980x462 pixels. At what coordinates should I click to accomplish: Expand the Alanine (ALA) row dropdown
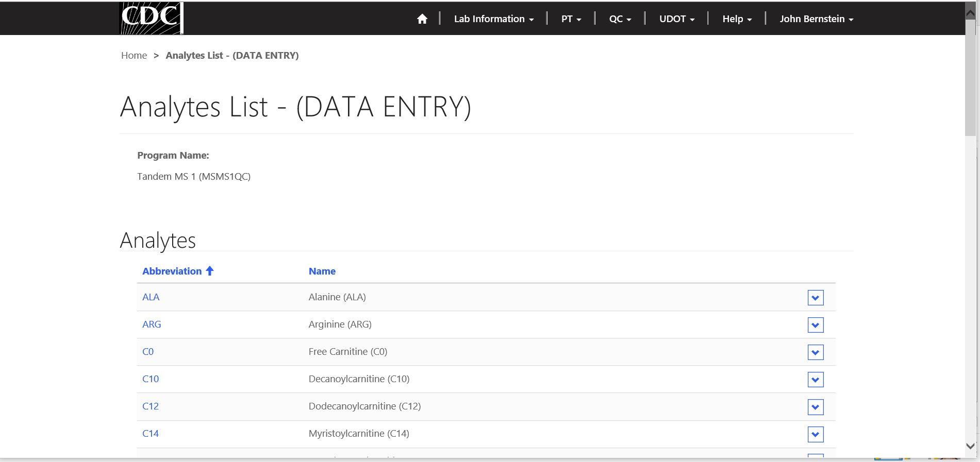pyautogui.click(x=815, y=298)
